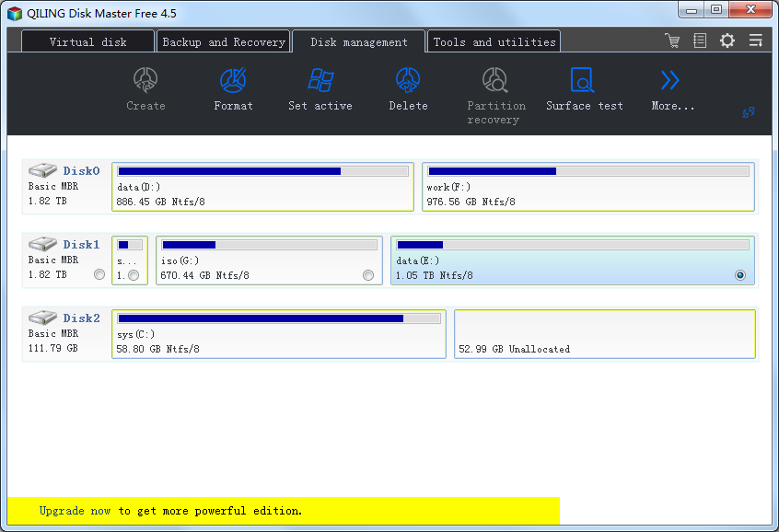
Task: Click the iso(G:) usage bar
Action: pyautogui.click(x=269, y=245)
